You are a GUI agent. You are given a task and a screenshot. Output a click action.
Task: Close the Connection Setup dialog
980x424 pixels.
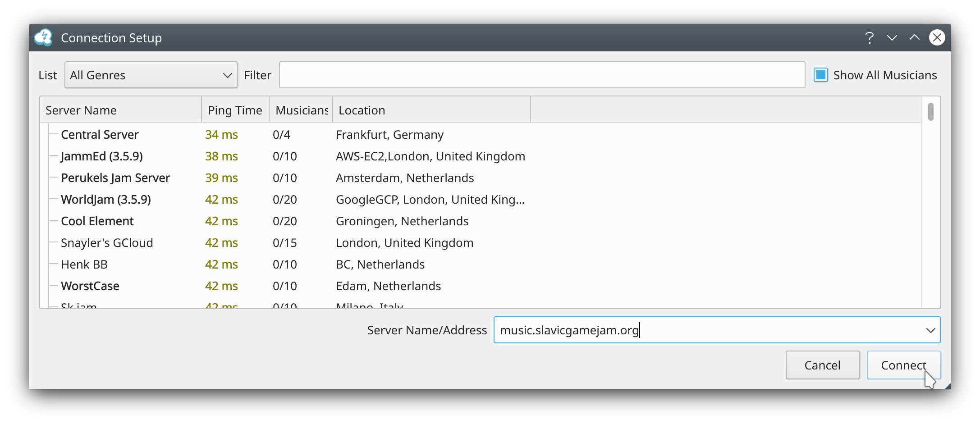(x=937, y=38)
